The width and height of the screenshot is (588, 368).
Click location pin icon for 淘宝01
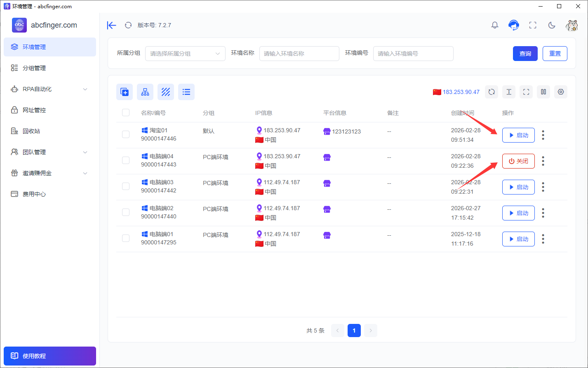click(259, 131)
